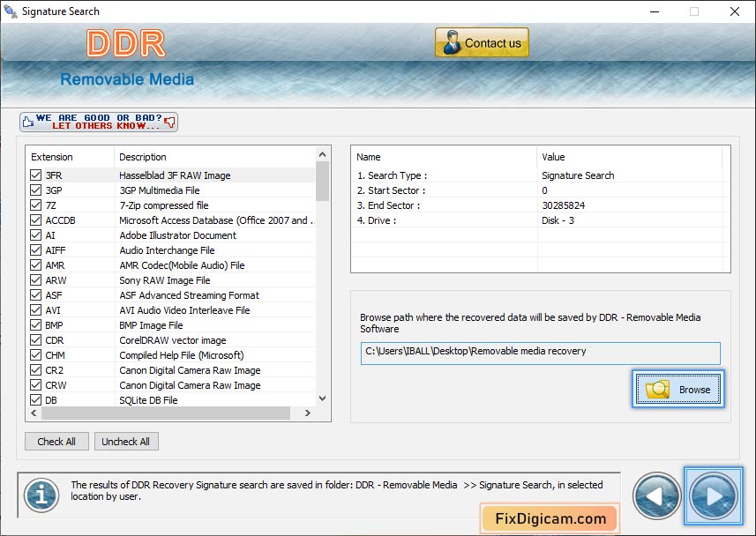
Task: Close the Signature Search window
Action: tap(734, 11)
